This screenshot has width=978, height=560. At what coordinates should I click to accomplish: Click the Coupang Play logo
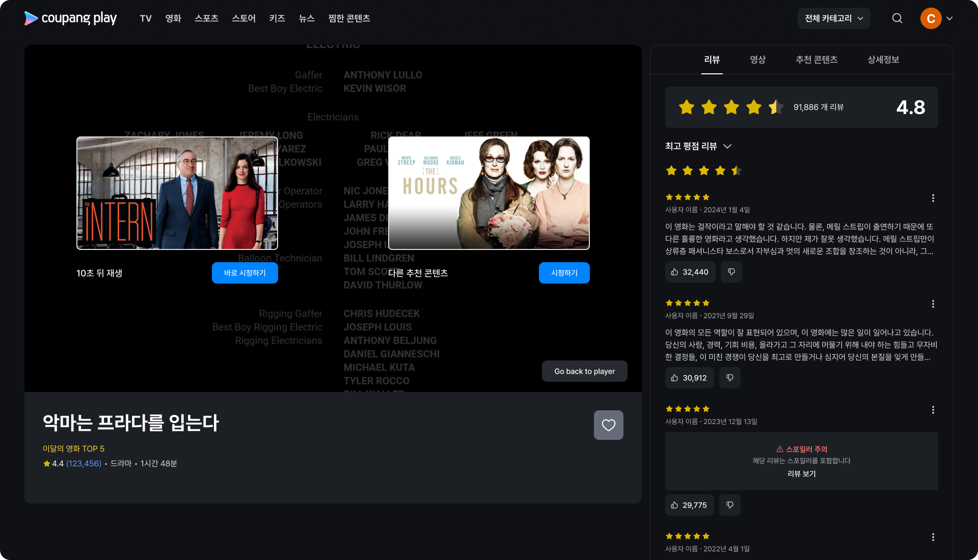[x=70, y=18]
